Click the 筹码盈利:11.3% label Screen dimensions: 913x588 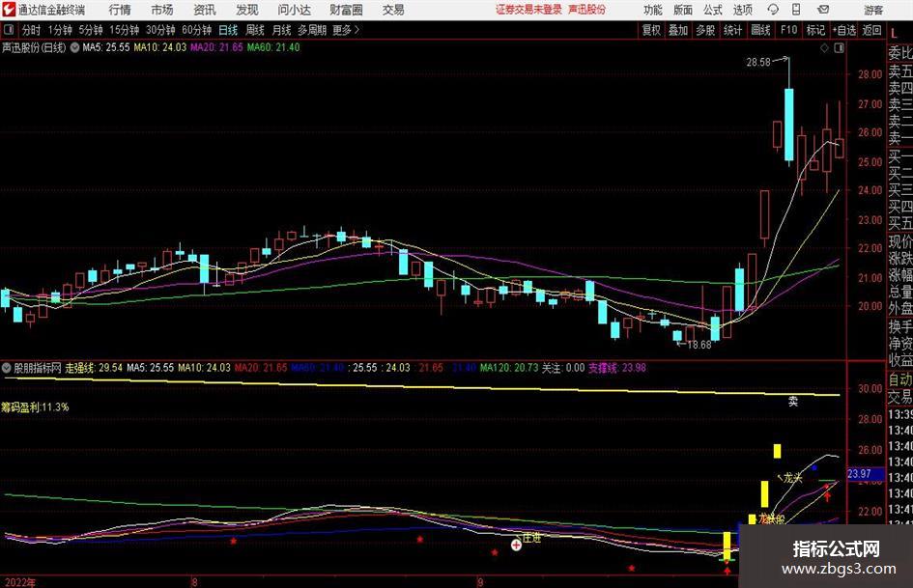coord(35,406)
